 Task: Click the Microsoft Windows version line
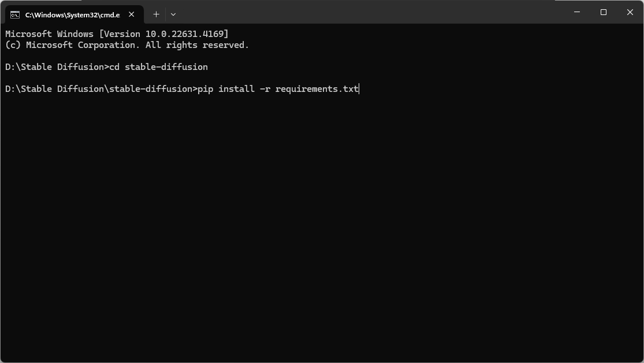[x=116, y=34]
